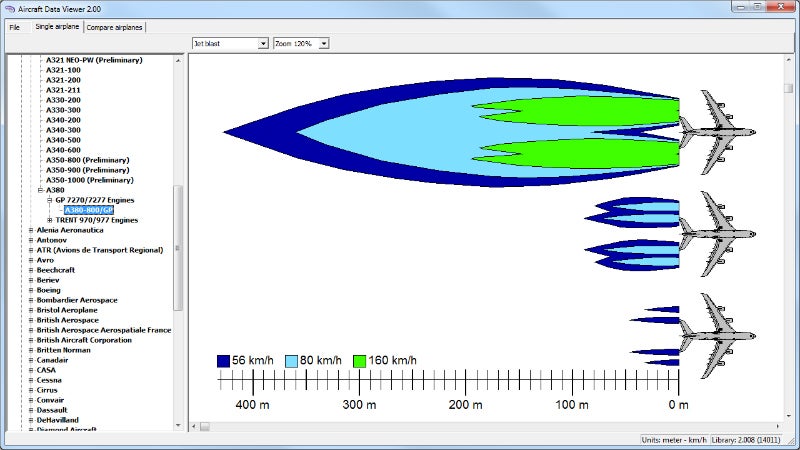Open the Jet blast view dropdown

tap(263, 44)
